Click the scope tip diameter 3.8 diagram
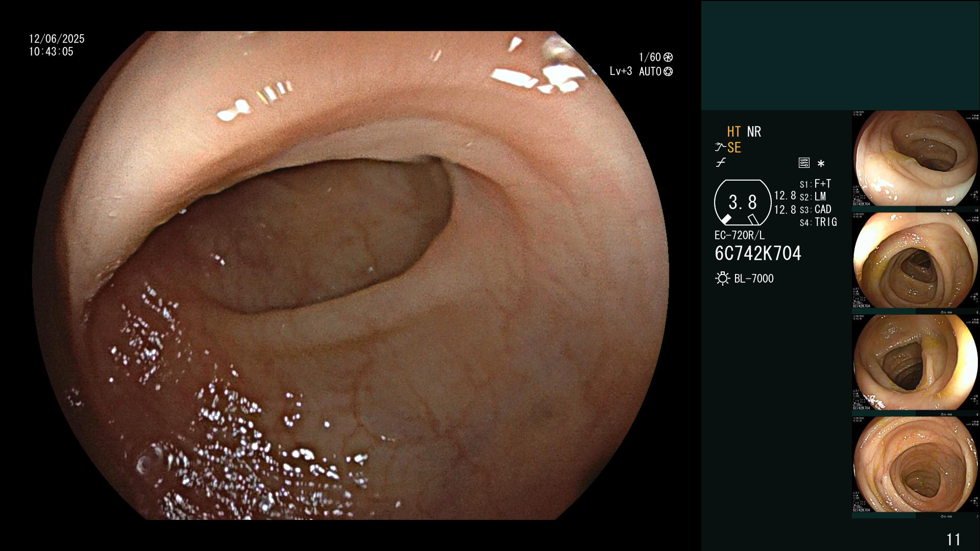The image size is (980, 551). [x=743, y=203]
